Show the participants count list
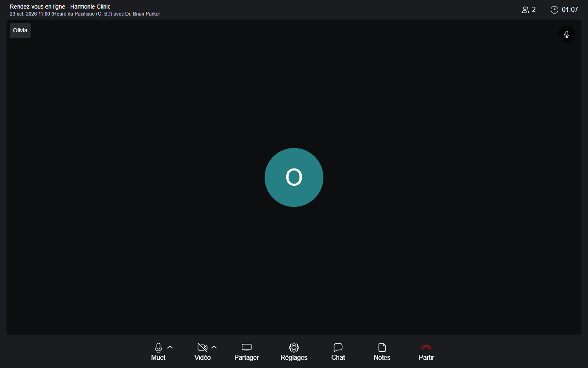This screenshot has height=368, width=588. [x=529, y=10]
